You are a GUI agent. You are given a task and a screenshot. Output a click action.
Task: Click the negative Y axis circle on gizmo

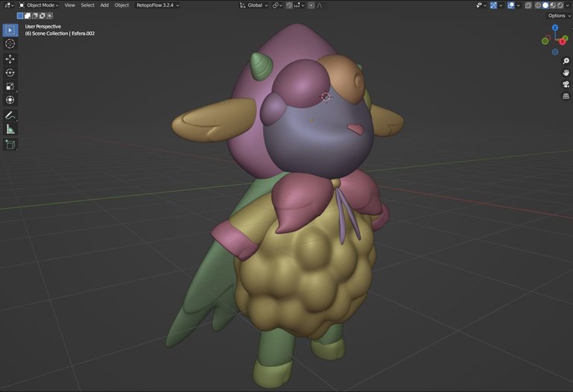(545, 41)
